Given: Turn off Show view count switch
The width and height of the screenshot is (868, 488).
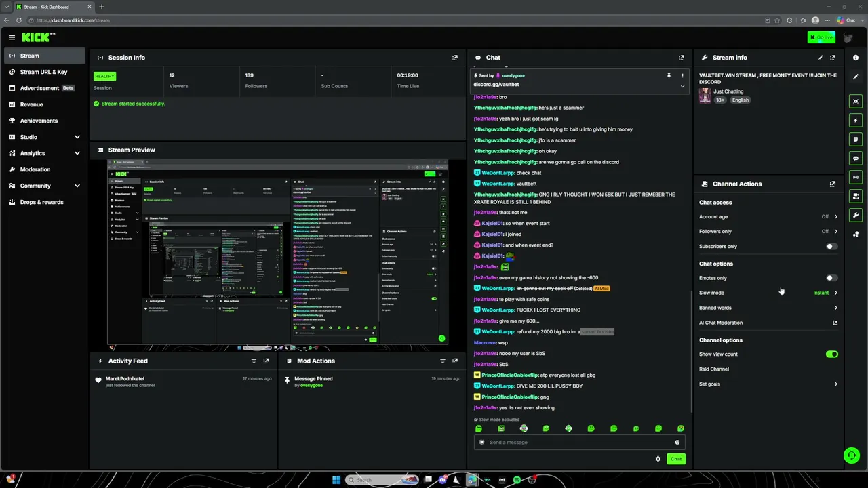Looking at the screenshot, I should (831, 354).
